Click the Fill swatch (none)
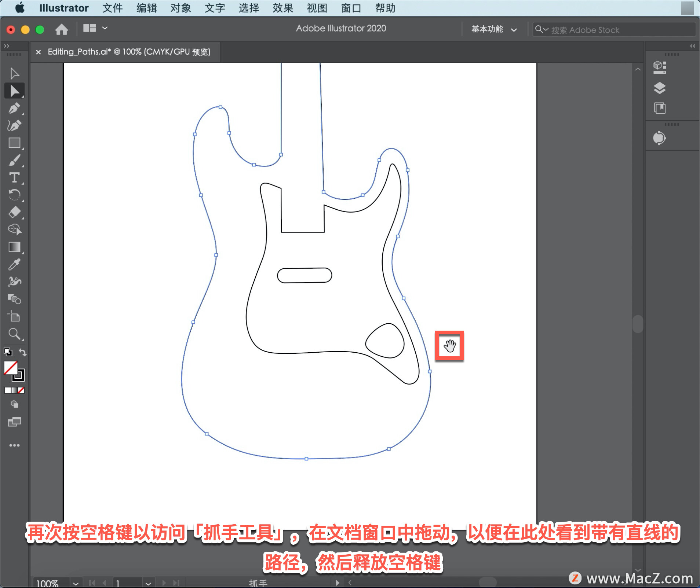This screenshot has height=588, width=700. [11, 368]
